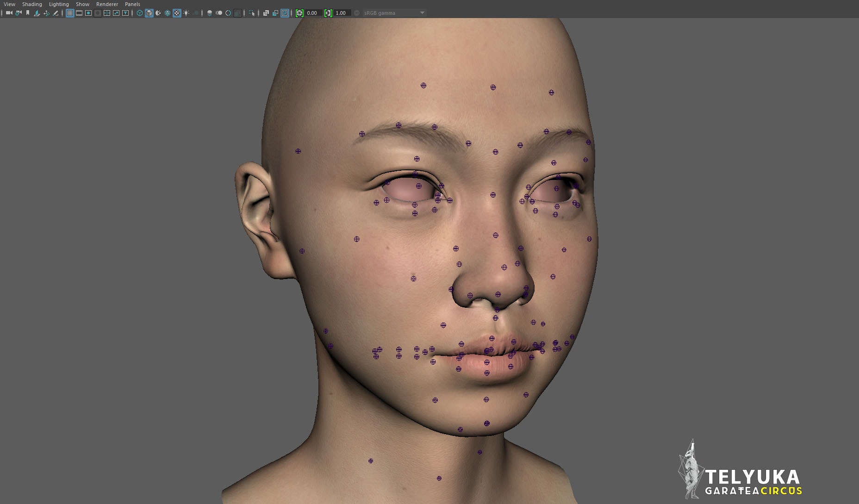Click the Isolate Select icon
Screen dimensions: 859x504
(252, 13)
